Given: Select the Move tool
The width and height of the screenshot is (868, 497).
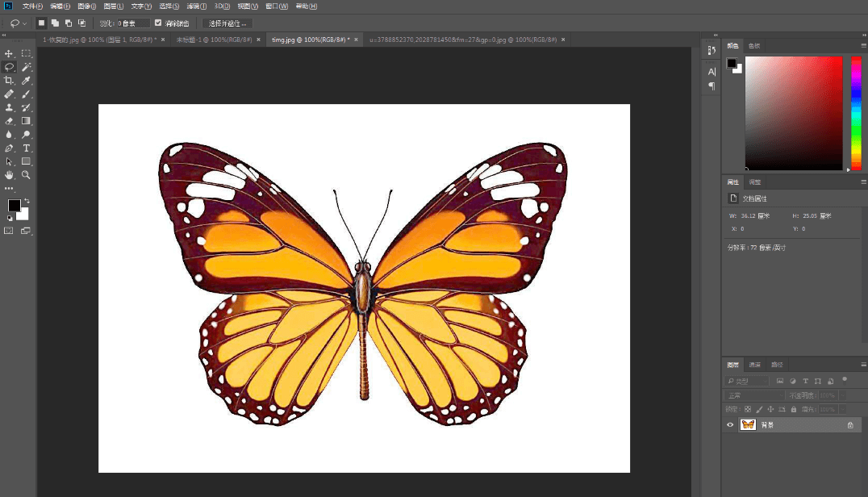Looking at the screenshot, I should click(9, 53).
